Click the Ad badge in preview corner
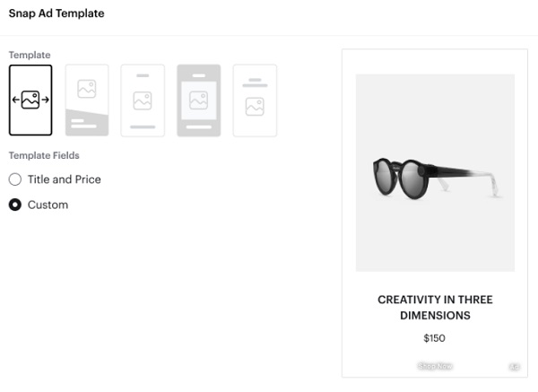Screen dimensions: 538x392 514,367
